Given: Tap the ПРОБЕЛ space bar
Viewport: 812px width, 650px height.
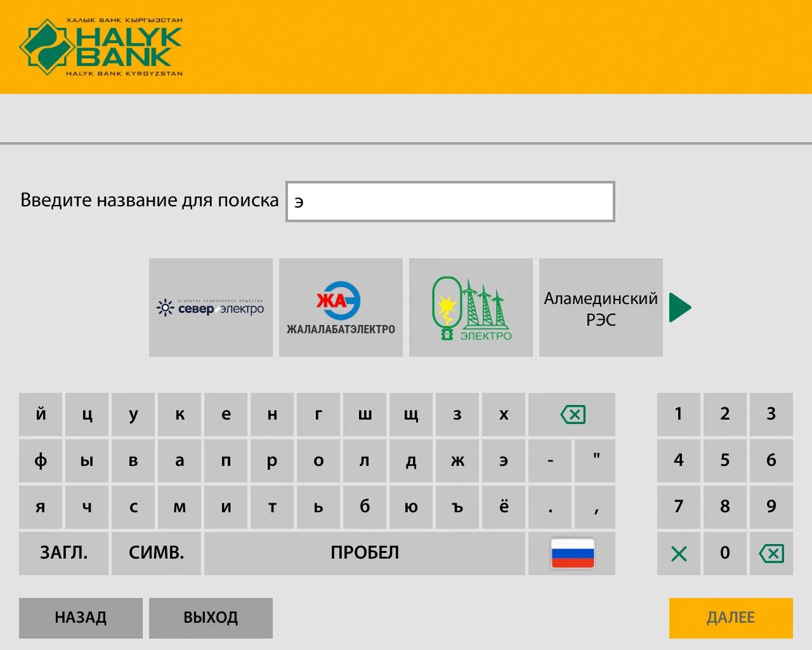Looking at the screenshot, I should pos(365,554).
